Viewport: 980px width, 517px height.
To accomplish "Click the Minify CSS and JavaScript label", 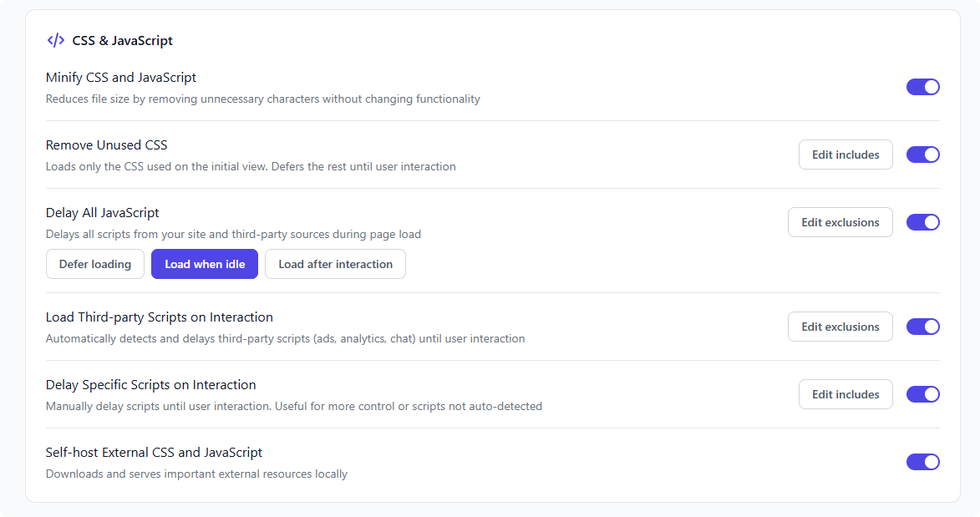I will 121,78.
